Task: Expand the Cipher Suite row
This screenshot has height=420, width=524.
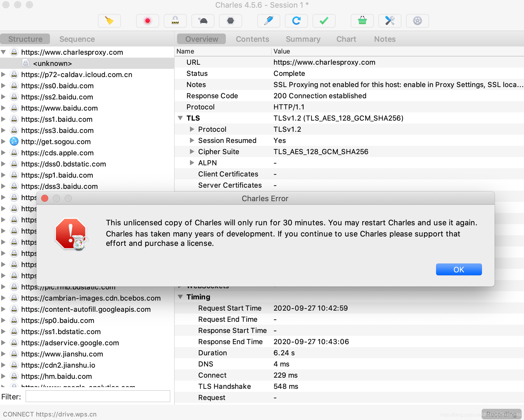Action: point(192,151)
